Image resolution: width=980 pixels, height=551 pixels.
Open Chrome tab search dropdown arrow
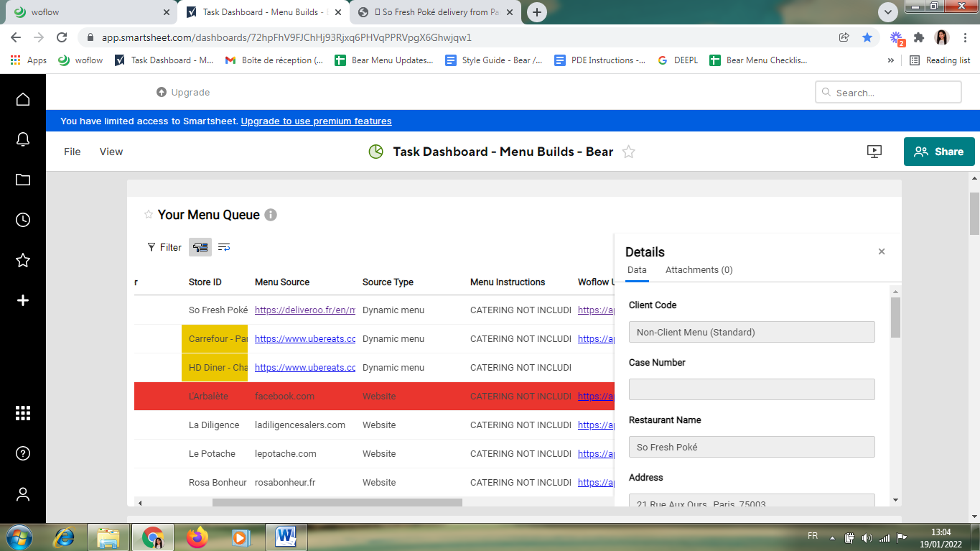[x=888, y=12]
